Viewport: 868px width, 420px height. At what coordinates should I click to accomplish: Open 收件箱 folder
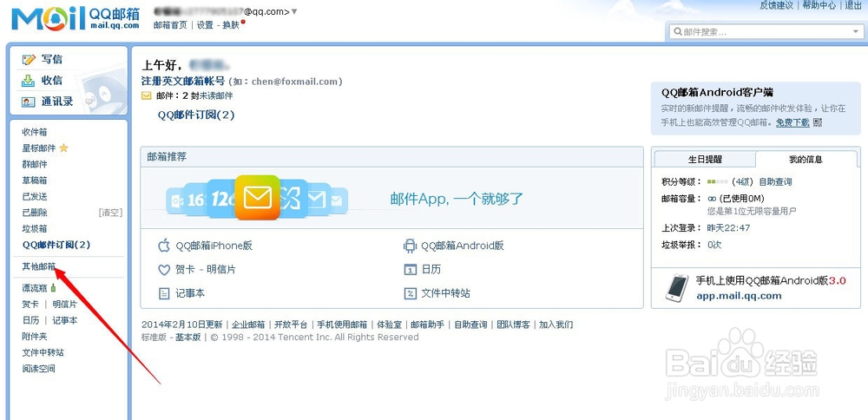click(x=35, y=132)
